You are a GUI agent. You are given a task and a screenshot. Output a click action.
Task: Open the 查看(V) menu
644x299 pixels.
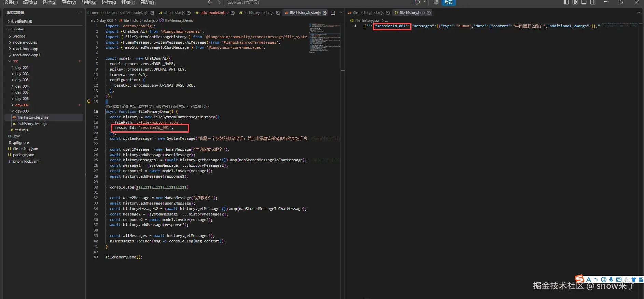click(x=69, y=2)
